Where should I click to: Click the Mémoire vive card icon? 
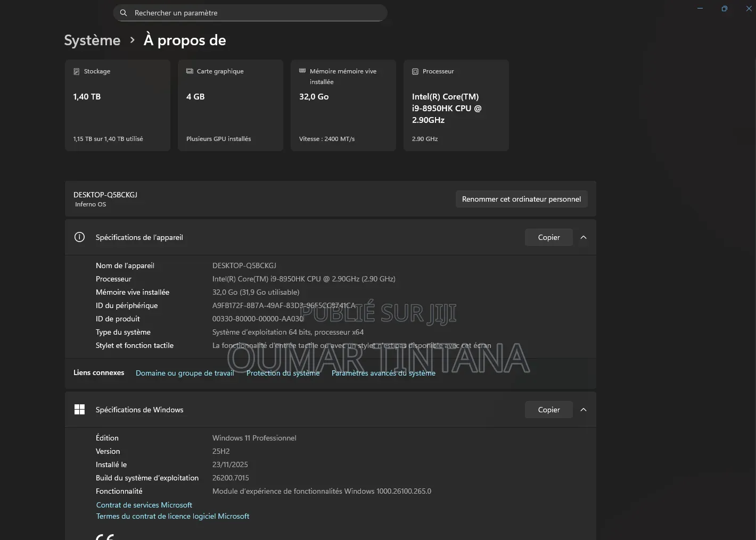pyautogui.click(x=302, y=71)
